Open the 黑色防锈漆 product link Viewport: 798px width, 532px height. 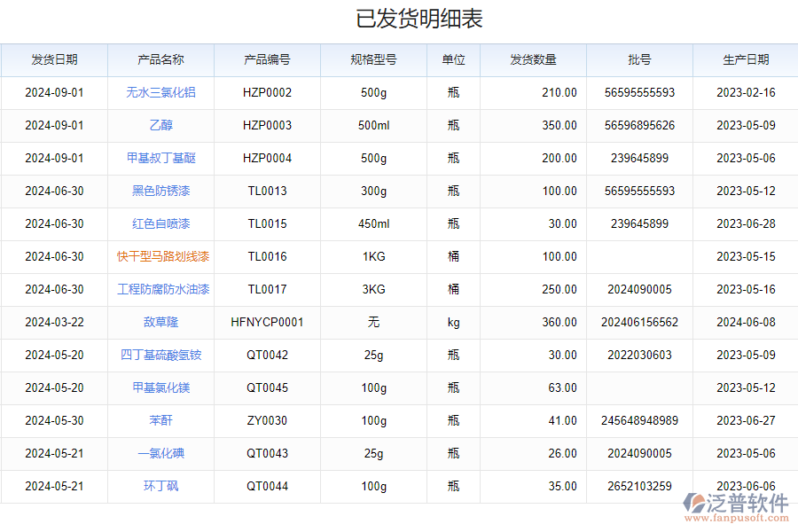pyautogui.click(x=161, y=191)
